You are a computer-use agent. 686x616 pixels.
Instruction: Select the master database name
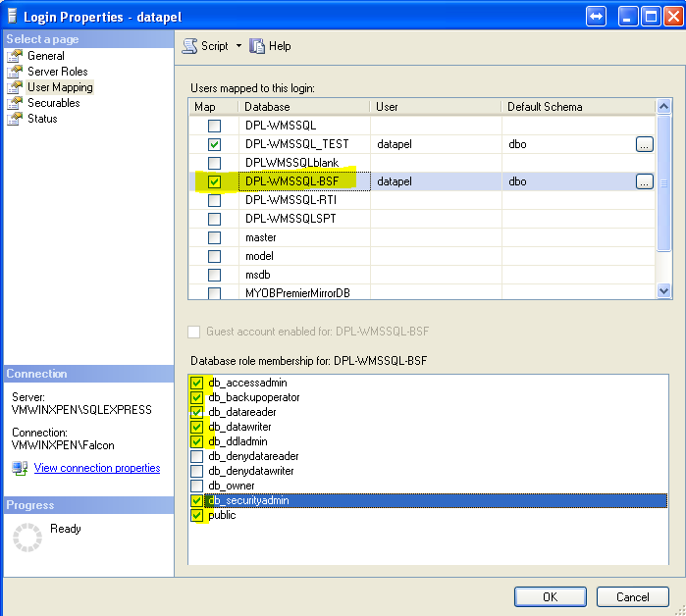(261, 237)
